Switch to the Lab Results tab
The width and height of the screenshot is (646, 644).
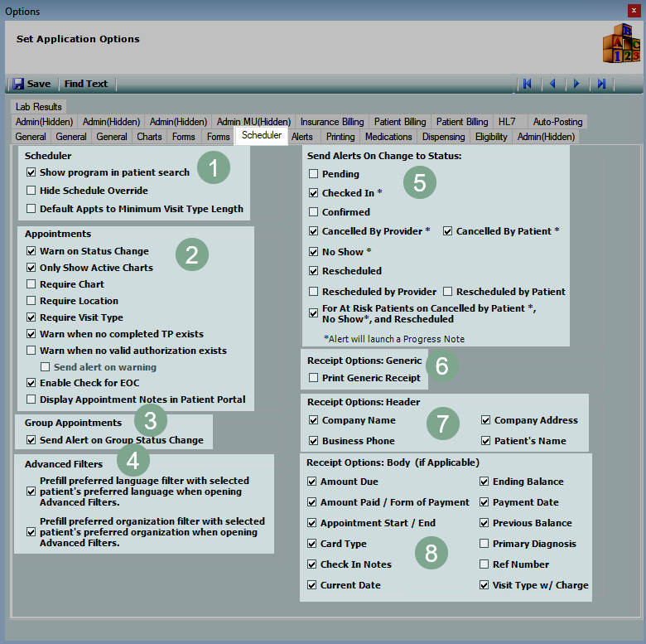tap(38, 107)
